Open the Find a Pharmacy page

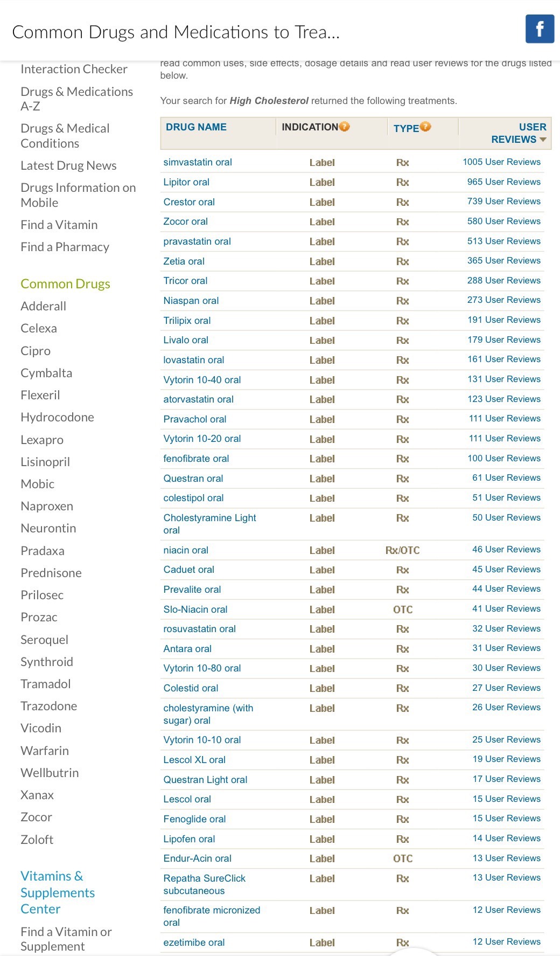click(65, 247)
